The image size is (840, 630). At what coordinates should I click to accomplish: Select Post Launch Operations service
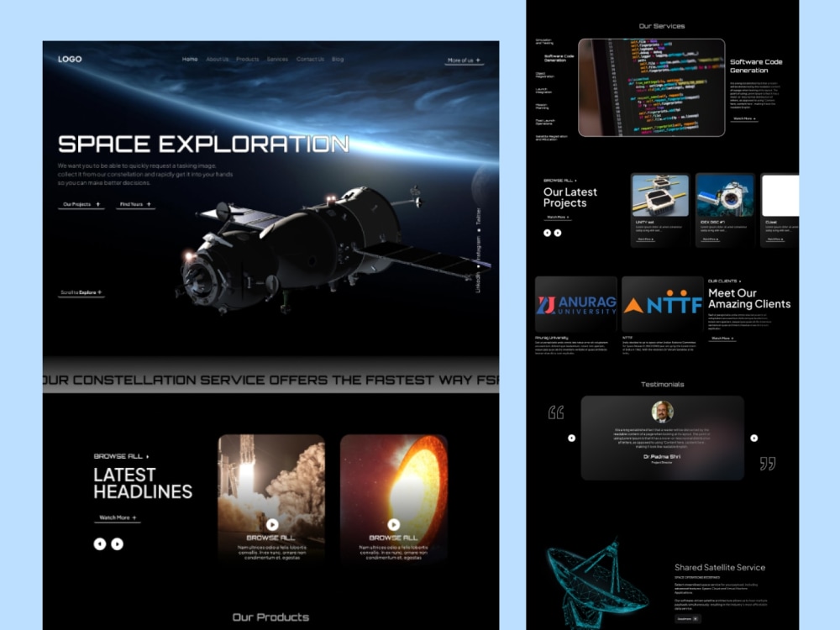point(545,122)
